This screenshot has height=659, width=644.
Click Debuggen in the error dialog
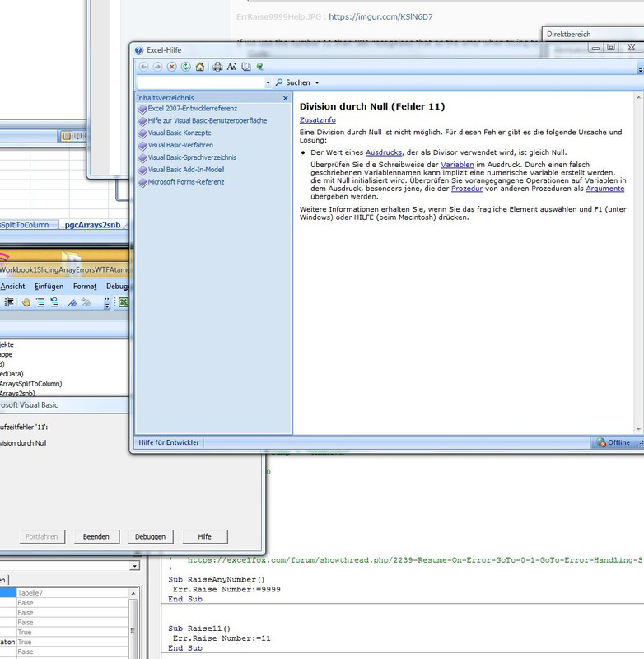pos(150,537)
